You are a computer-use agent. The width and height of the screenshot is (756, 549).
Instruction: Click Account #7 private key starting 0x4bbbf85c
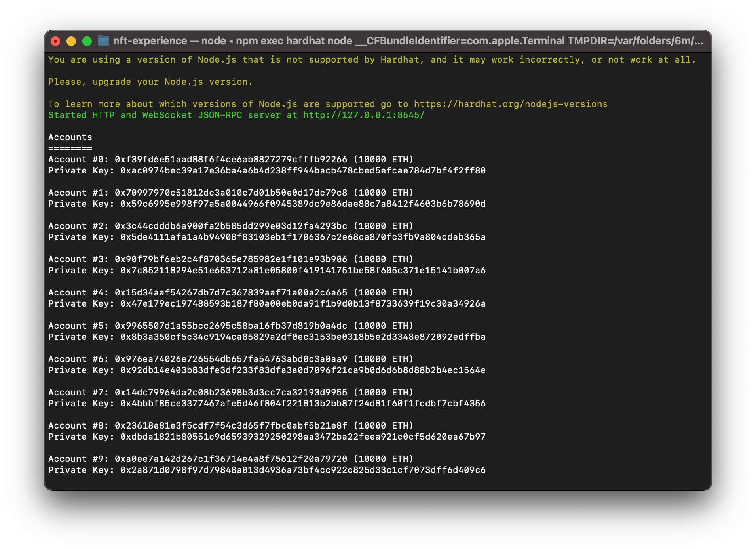tap(303, 404)
